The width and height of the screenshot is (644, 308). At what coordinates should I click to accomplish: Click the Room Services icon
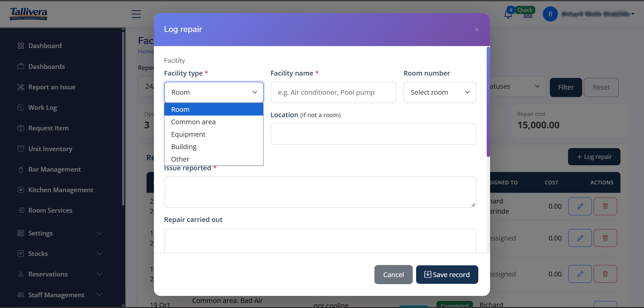[21, 210]
